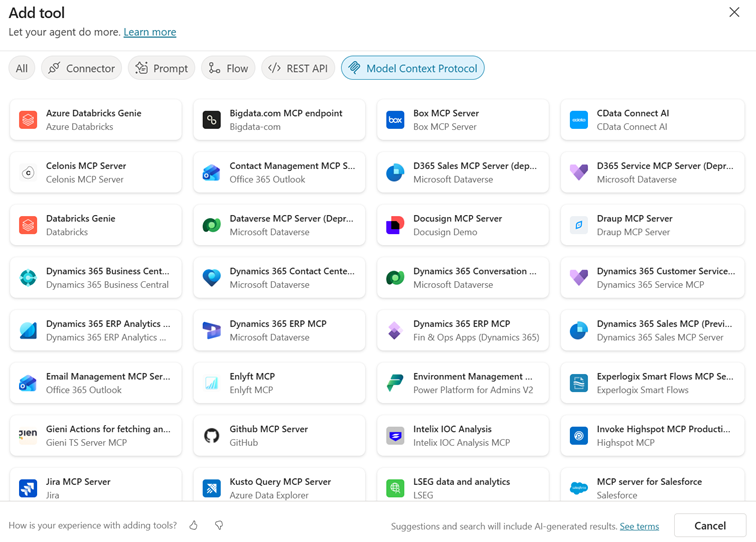Screen dimensions: 756x542
Task: Click the Kusto Query MCP Server icon
Action: tap(212, 488)
